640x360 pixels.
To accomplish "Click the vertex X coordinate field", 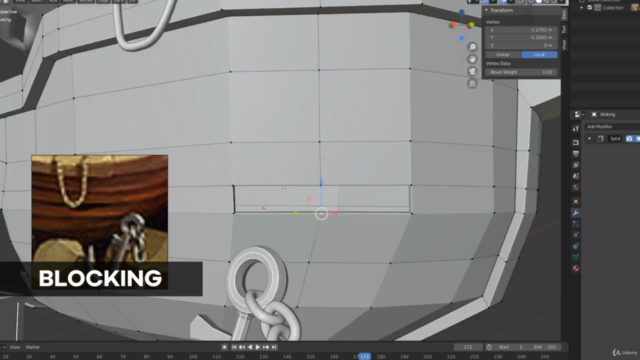I will click(521, 30).
